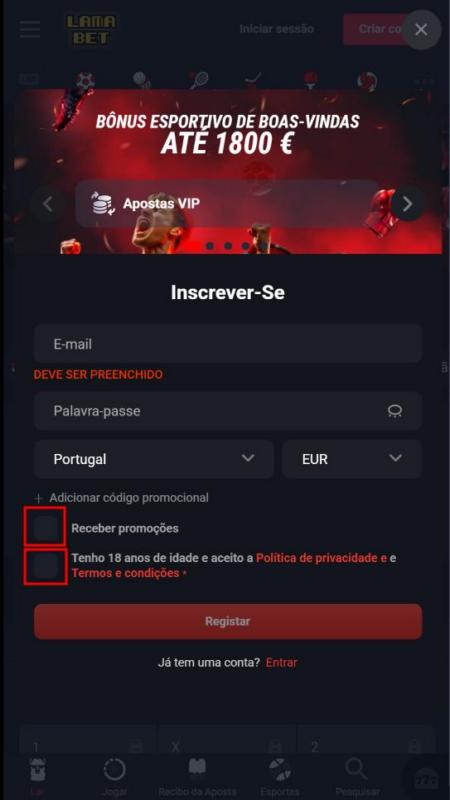450x800 pixels.
Task: Expand Adicionar código promocional
Action: point(121,497)
